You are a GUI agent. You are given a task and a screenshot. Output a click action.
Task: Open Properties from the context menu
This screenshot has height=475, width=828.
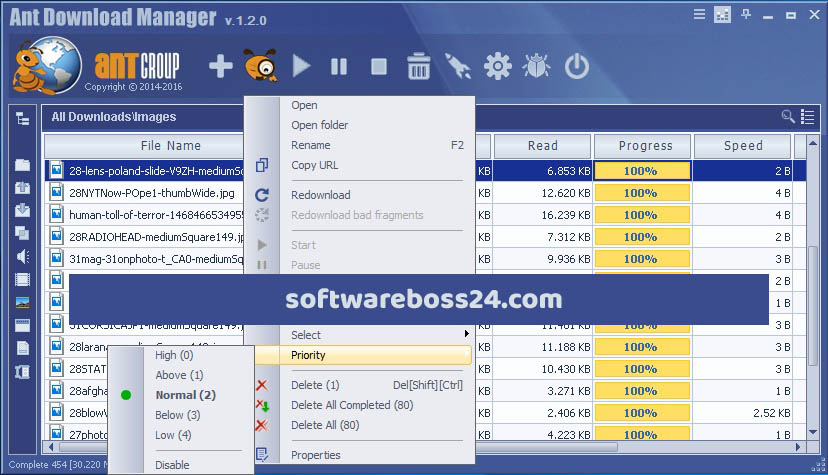pos(315,455)
